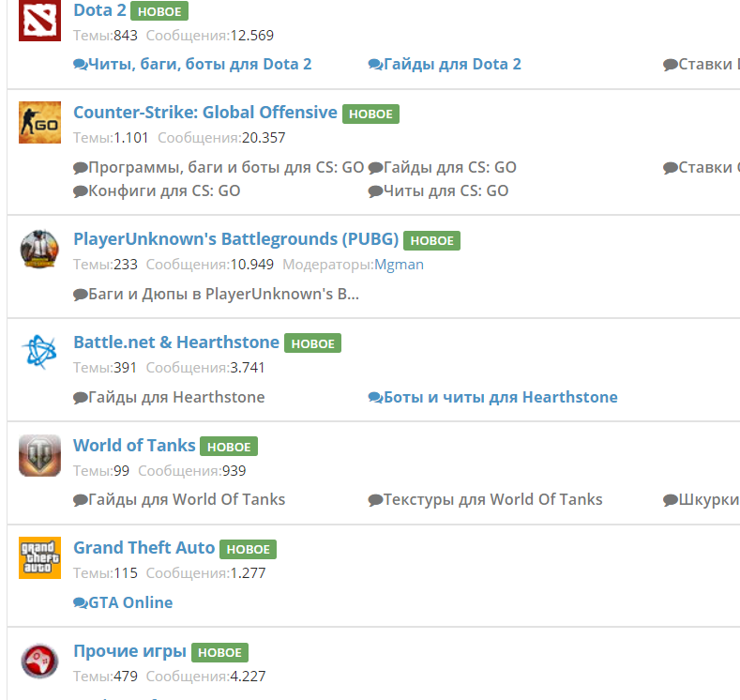Image resolution: width=740 pixels, height=700 pixels.
Task: Open Баги и Дюпы в PlayerUnknown's subforum
Action: 224,295
